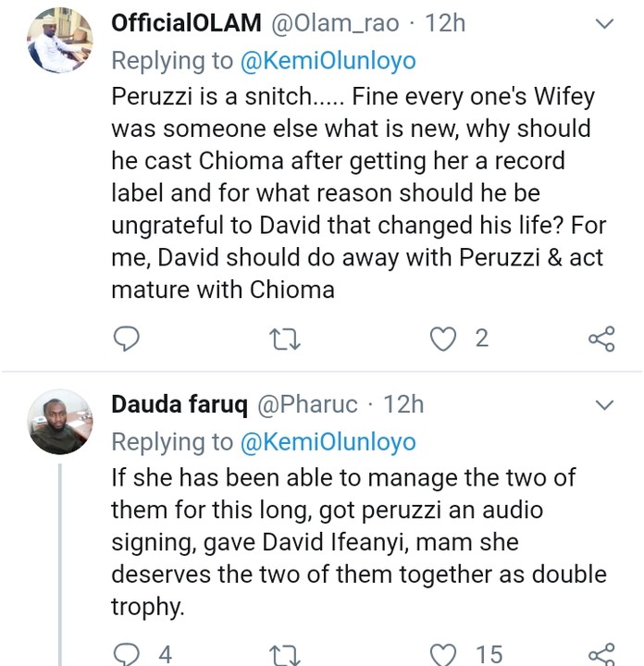The image size is (644, 666).
Task: Open @KemiOlunloyo link in OfficialOLAM's reply
Action: 328,61
